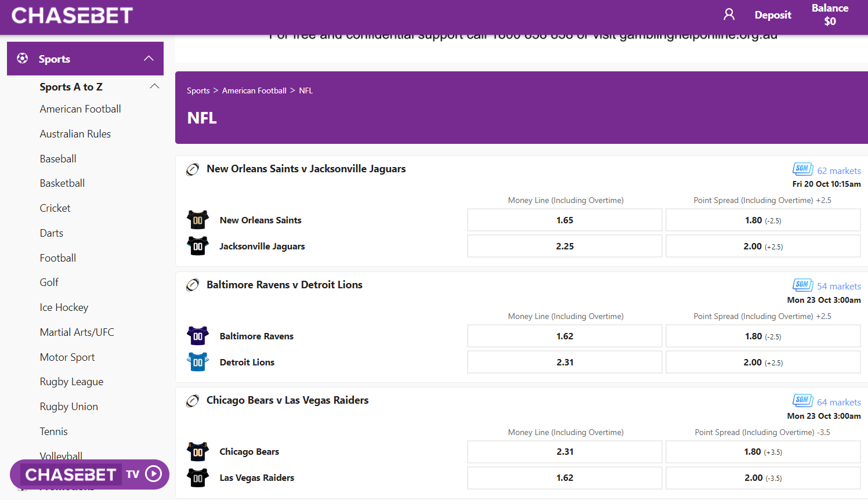Click the Detroit Lions jersey icon
Image resolution: width=868 pixels, height=500 pixels.
[x=198, y=361]
